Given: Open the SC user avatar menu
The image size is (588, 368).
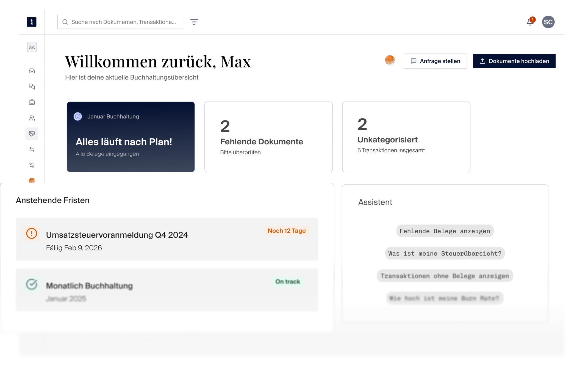Looking at the screenshot, I should coord(548,22).
